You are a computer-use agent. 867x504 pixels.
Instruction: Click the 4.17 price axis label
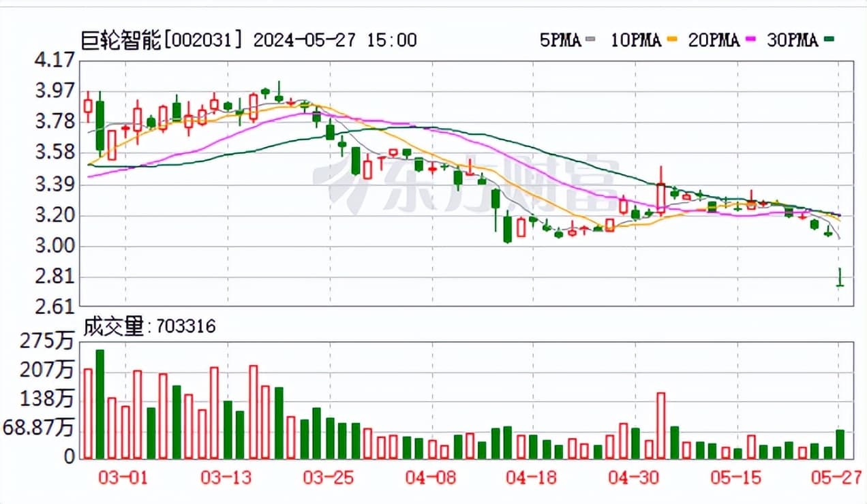pyautogui.click(x=54, y=60)
